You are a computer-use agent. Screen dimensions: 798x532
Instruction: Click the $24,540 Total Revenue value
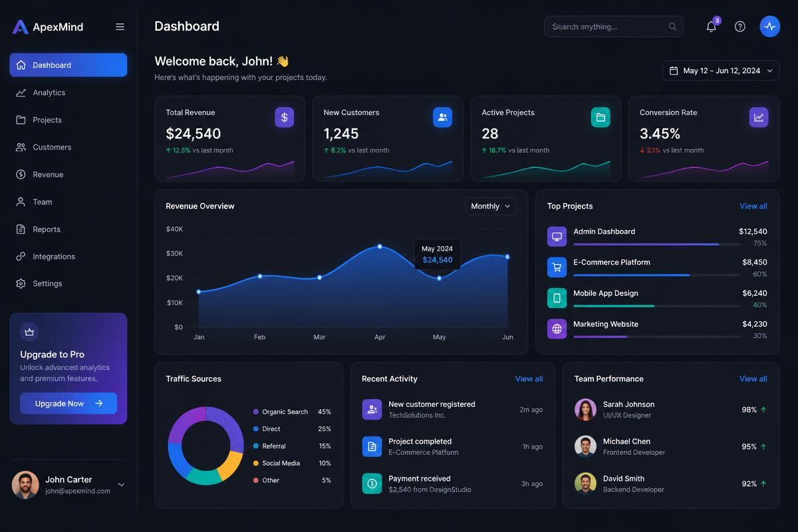coord(193,134)
